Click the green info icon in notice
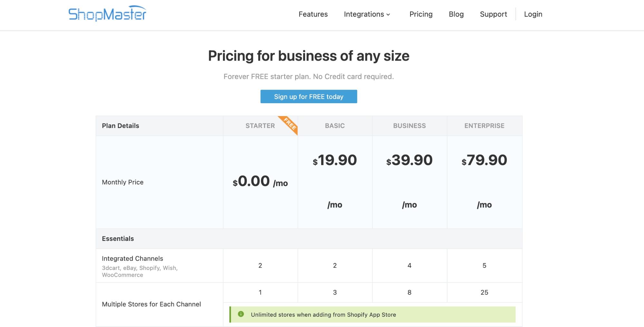Image resolution: width=644 pixels, height=327 pixels. (241, 314)
